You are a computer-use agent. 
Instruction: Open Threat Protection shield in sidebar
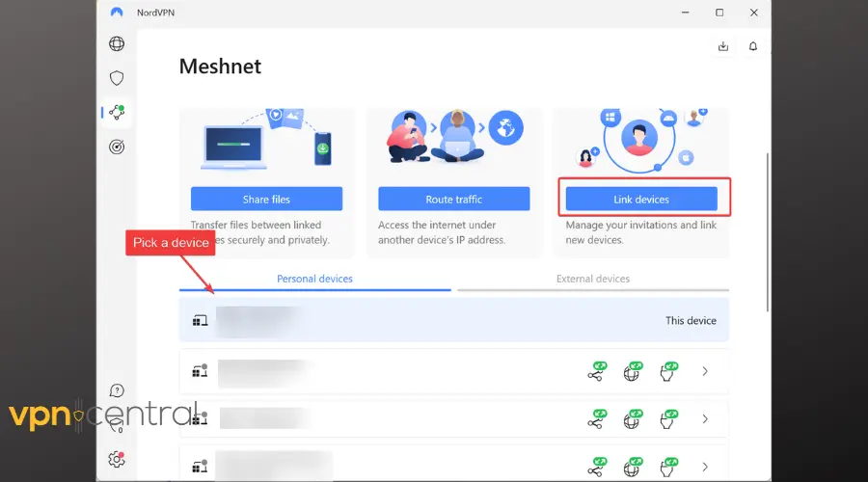pos(117,78)
